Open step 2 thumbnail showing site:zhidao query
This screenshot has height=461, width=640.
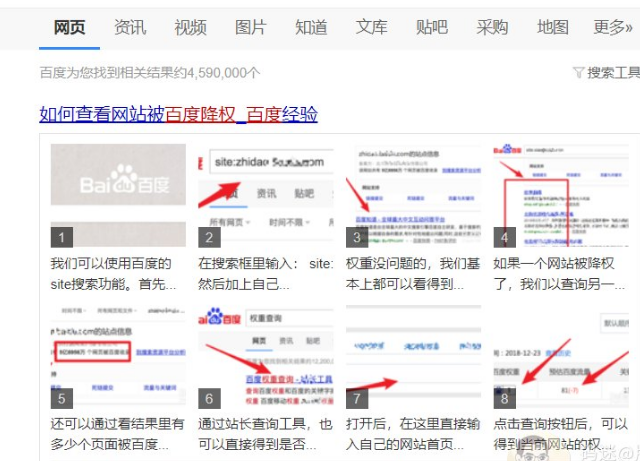click(266, 196)
